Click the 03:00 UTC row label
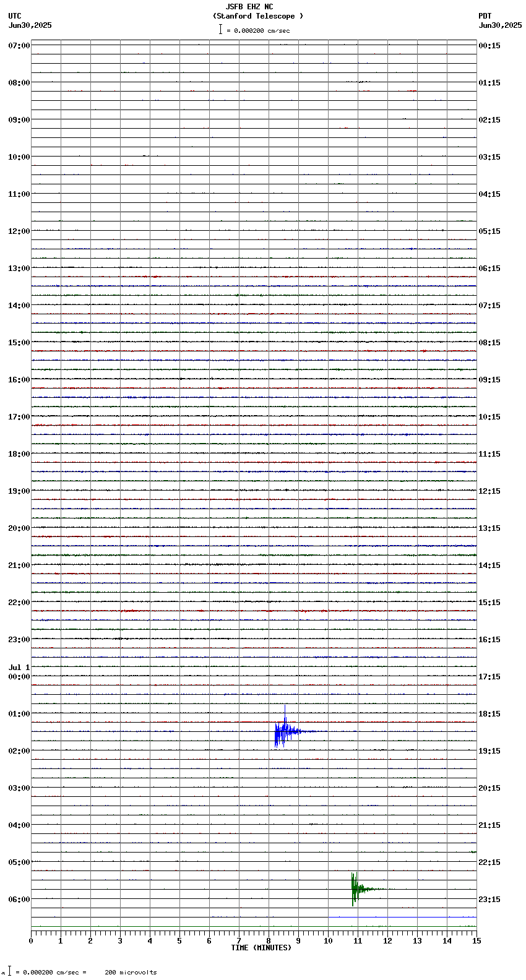526x980 pixels. pyautogui.click(x=19, y=788)
